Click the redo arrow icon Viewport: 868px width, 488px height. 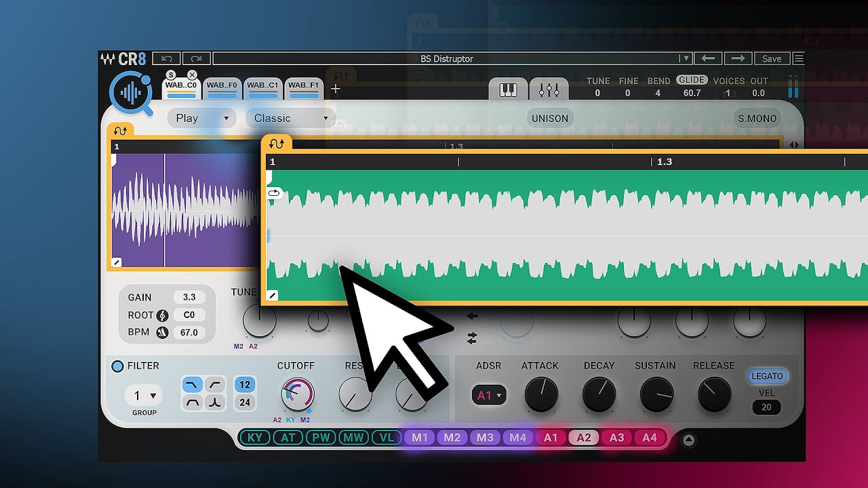click(196, 59)
